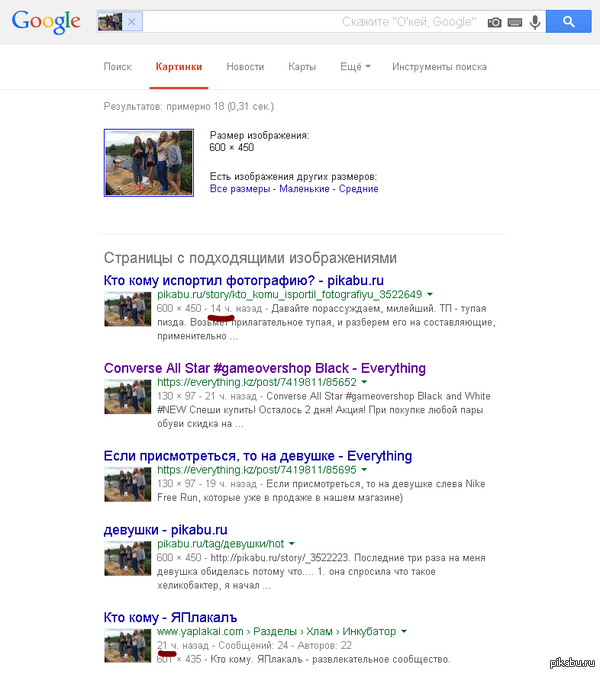This screenshot has height=674, width=600.
Task: Open the "Карты" tab
Action: 302,67
